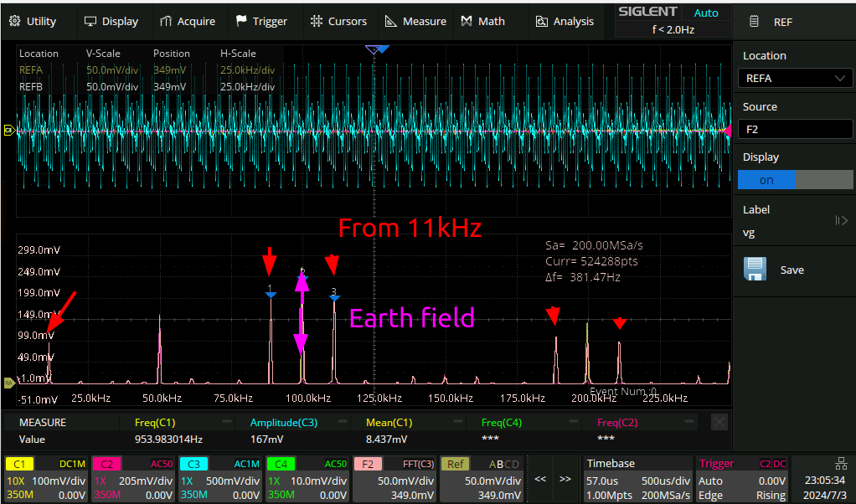Click the floppy disk Save icon
The height and width of the screenshot is (504, 856).
pos(755,270)
